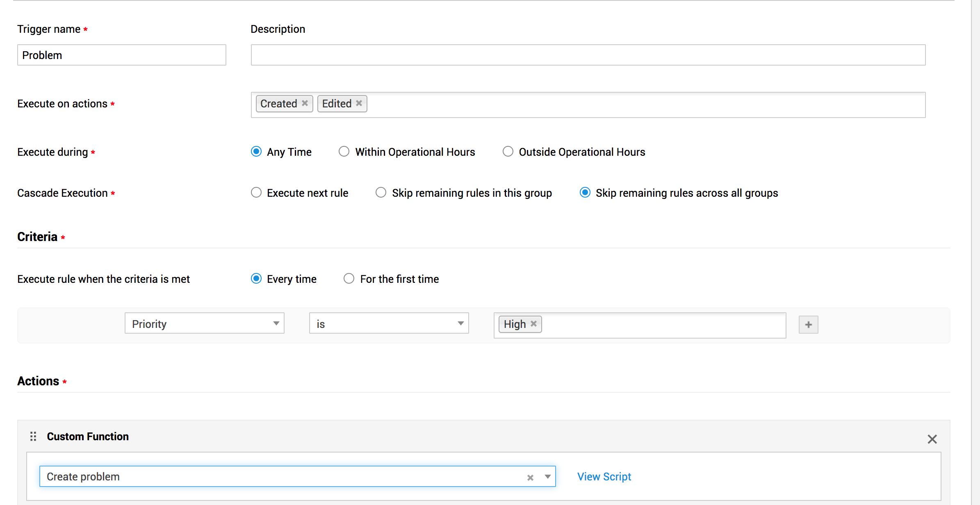Screen dimensions: 980x505
Task: Open the View Script link
Action: coord(604,477)
